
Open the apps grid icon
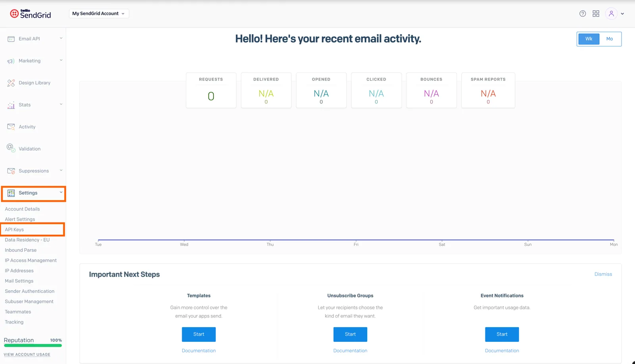596,13
